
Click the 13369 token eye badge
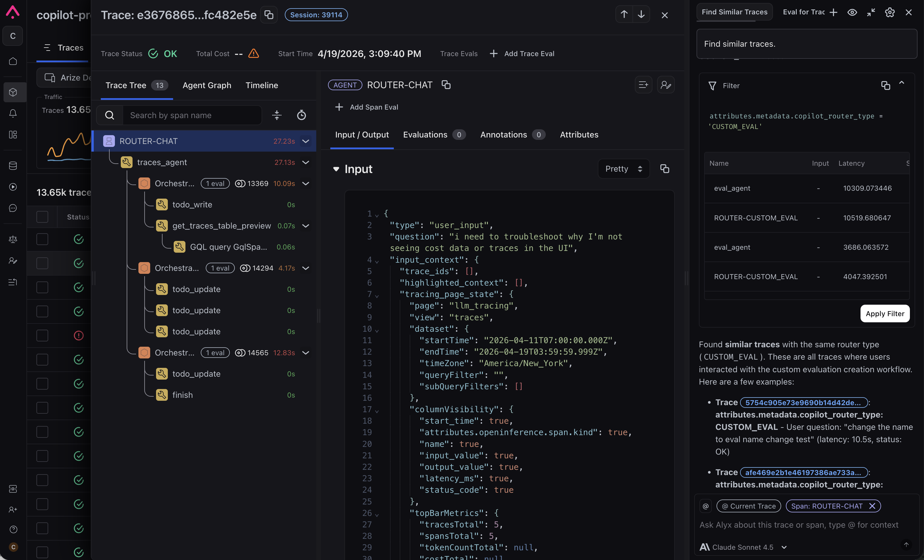point(252,183)
